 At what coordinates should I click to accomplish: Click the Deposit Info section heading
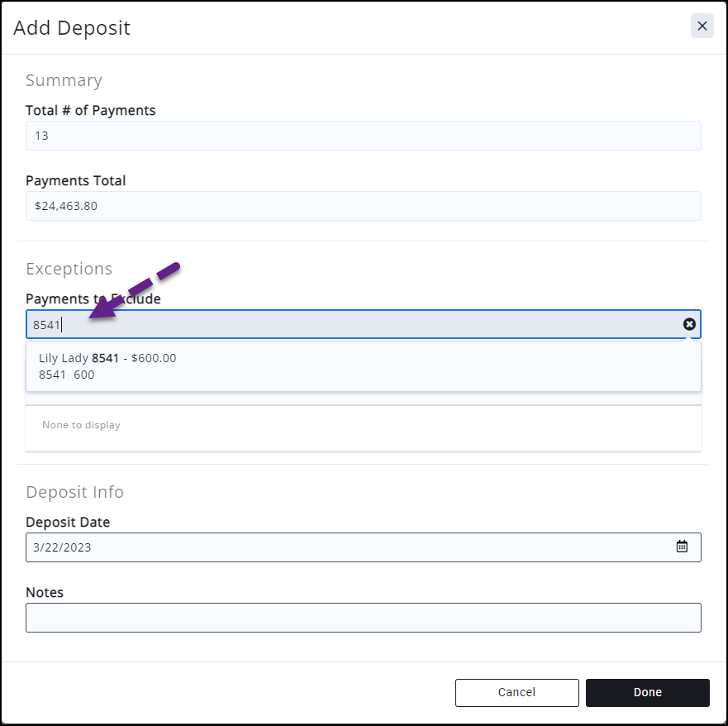click(x=74, y=492)
